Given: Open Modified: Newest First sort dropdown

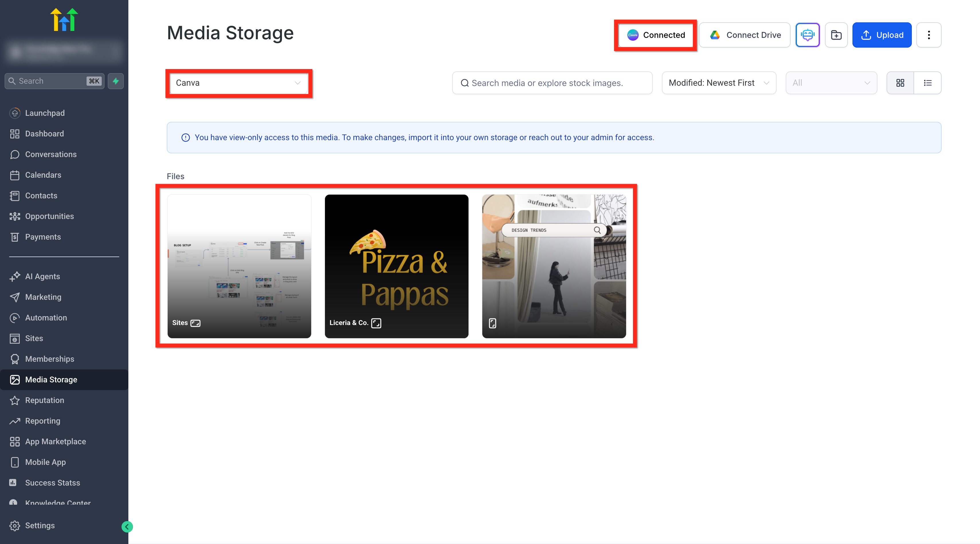Looking at the screenshot, I should coord(719,83).
